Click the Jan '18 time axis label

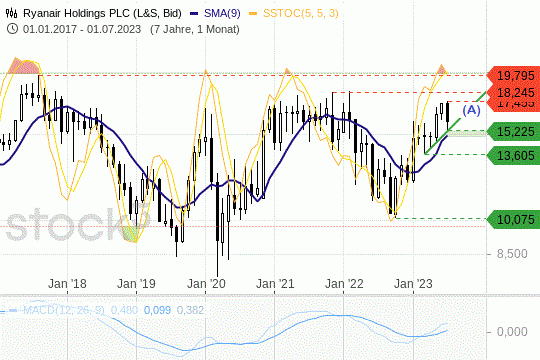pyautogui.click(x=67, y=284)
